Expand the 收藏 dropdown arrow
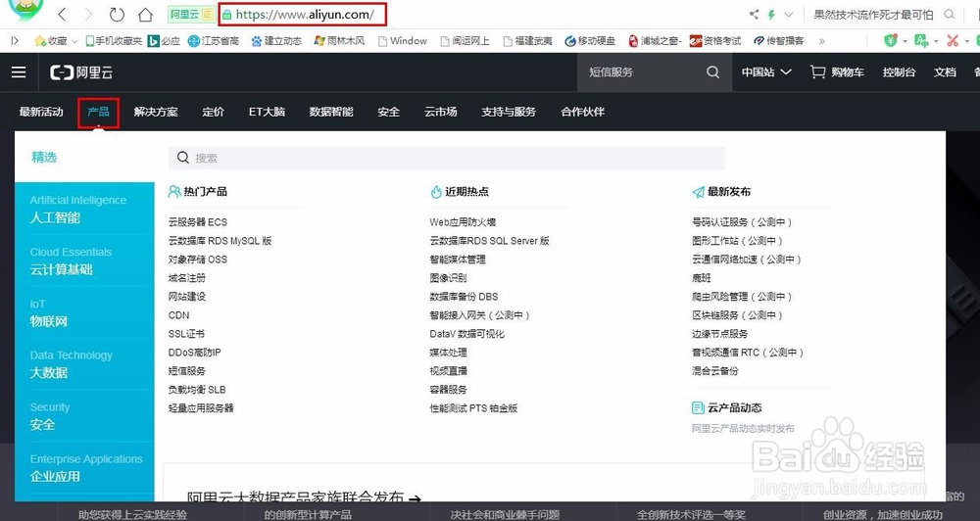This screenshot has width=980, height=521. pyautogui.click(x=74, y=41)
